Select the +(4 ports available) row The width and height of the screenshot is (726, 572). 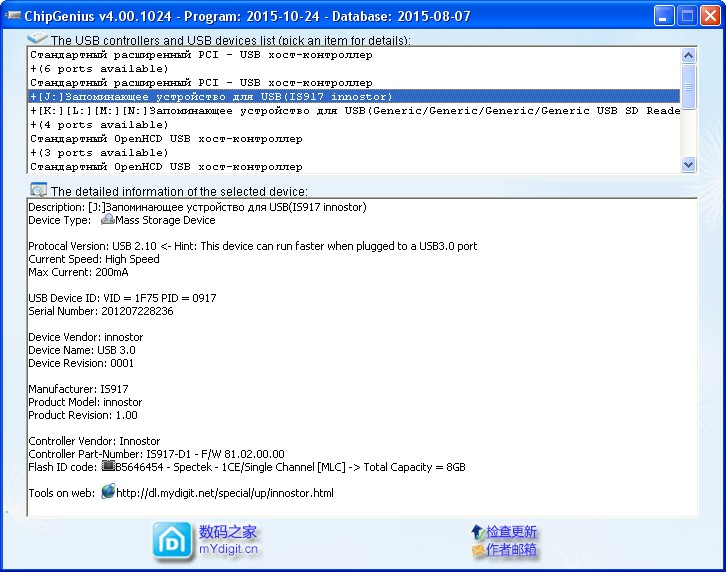[354, 124]
